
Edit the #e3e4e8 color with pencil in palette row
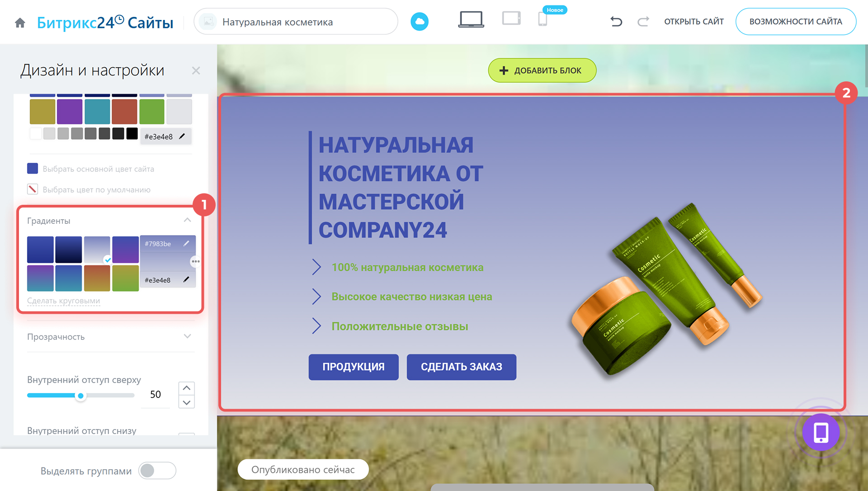click(x=182, y=136)
